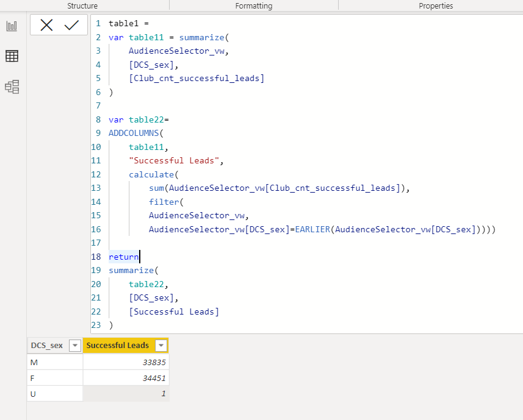Viewport: 523px width, 420px height.
Task: Click the value 1 in the U row
Action: coord(164,394)
